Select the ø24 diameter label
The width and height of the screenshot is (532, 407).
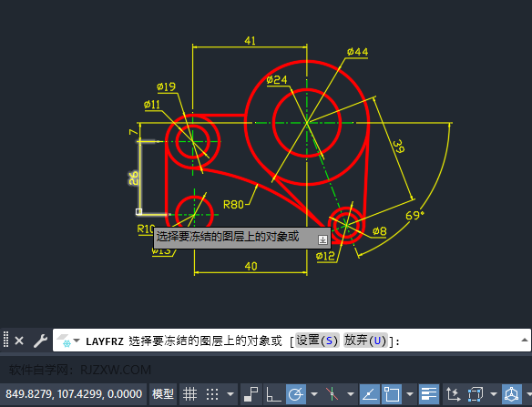(x=277, y=80)
